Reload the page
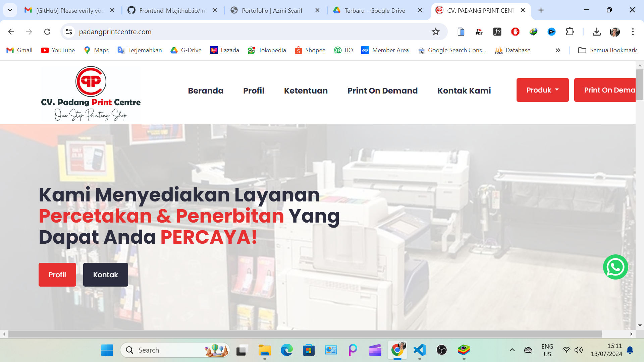The width and height of the screenshot is (644, 362). (x=47, y=32)
